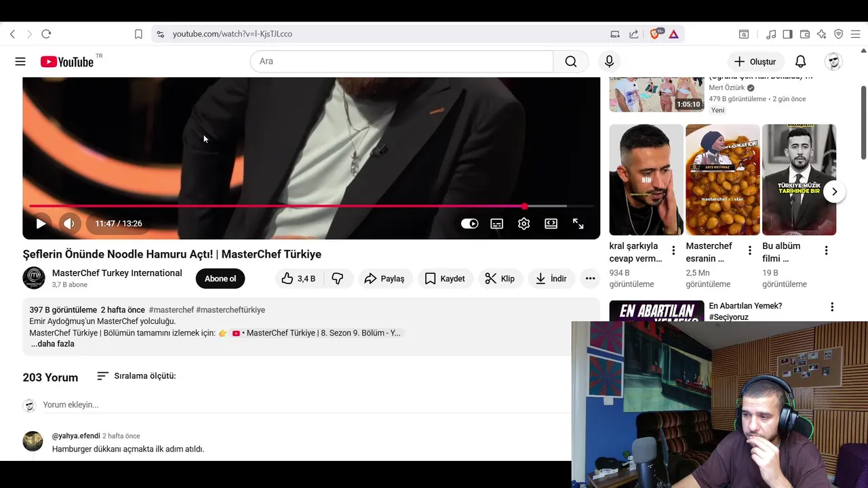Viewport: 868px width, 488px height.
Task: Open account avatar menu
Action: click(x=833, y=62)
